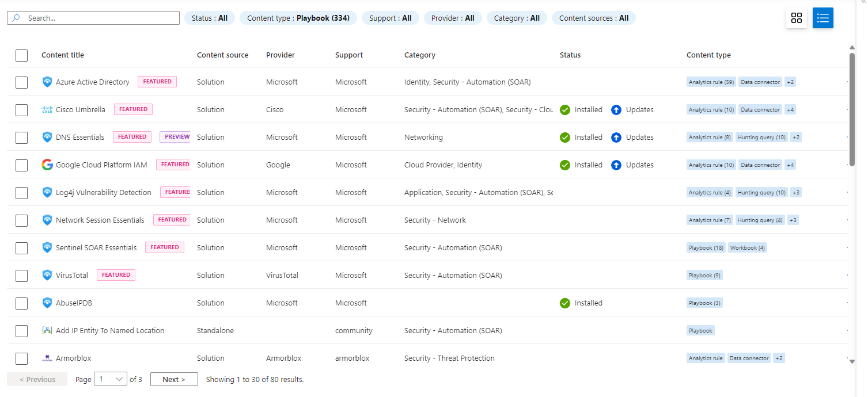Click the Sentinel SOAR Essentials shield icon

[x=47, y=247]
